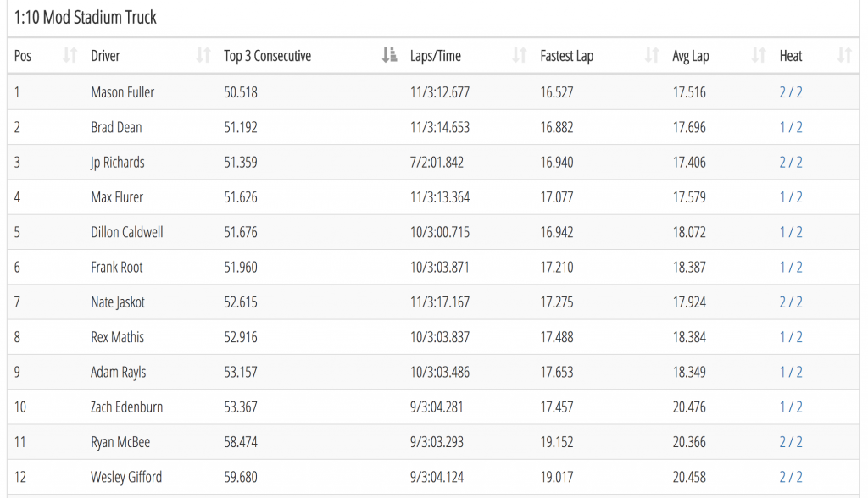Follow Wesley Gifford's 2 / 2 heat link

[791, 477]
